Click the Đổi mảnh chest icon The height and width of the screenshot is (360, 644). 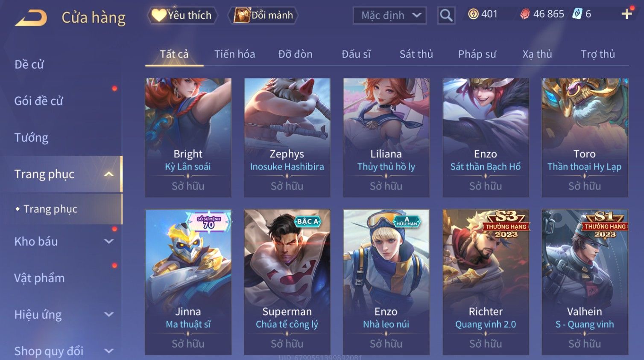pos(241,15)
